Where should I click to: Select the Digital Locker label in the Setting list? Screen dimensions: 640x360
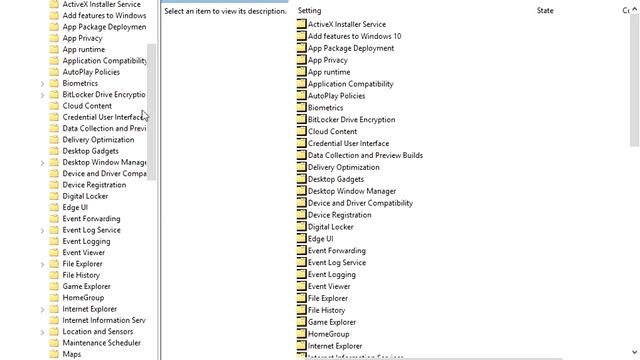pyautogui.click(x=331, y=227)
